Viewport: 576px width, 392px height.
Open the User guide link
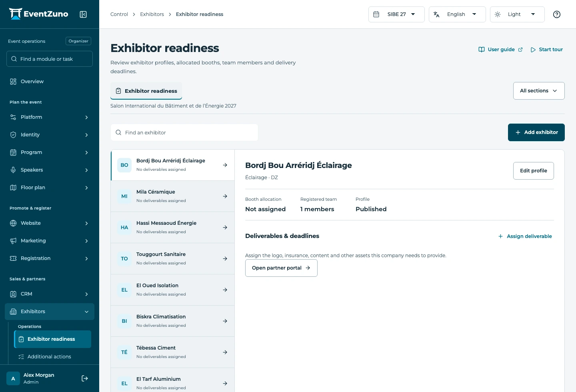pyautogui.click(x=501, y=50)
